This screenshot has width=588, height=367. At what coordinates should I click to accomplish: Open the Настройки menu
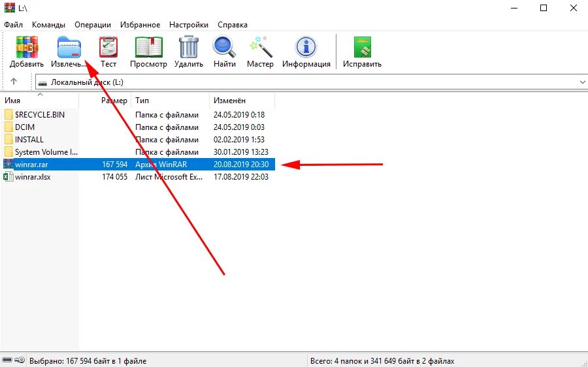[189, 25]
